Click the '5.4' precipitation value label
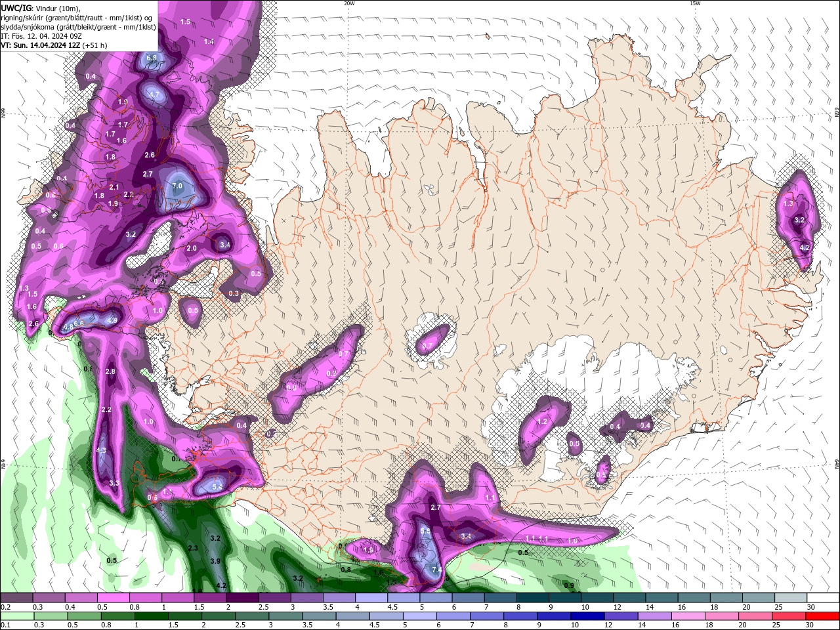Viewport: 840px width, 630px height. 219,486
